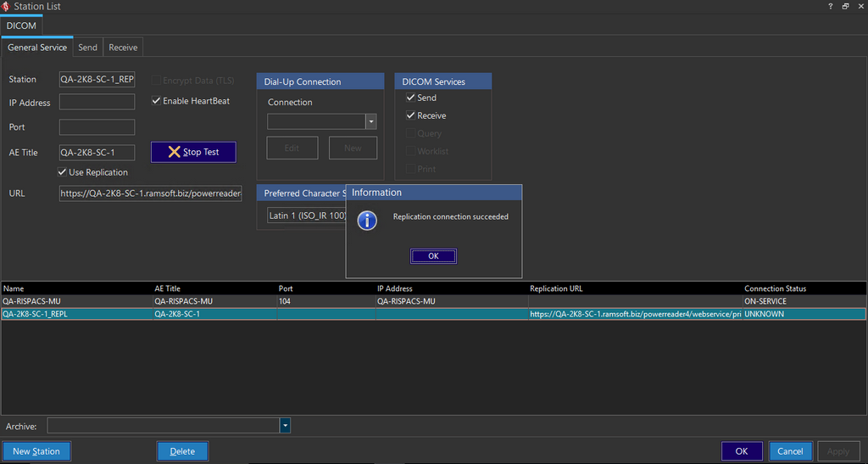Image resolution: width=868 pixels, height=464 pixels.
Task: Click the Station List app icon in title bar
Action: (7, 7)
